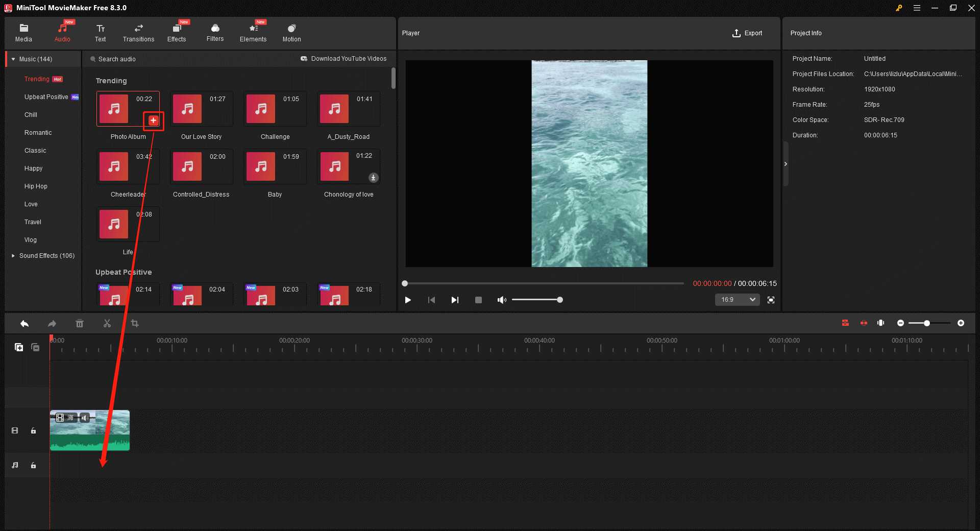Toggle the red clip linkage icon
This screenshot has width=980, height=531.
point(864,323)
